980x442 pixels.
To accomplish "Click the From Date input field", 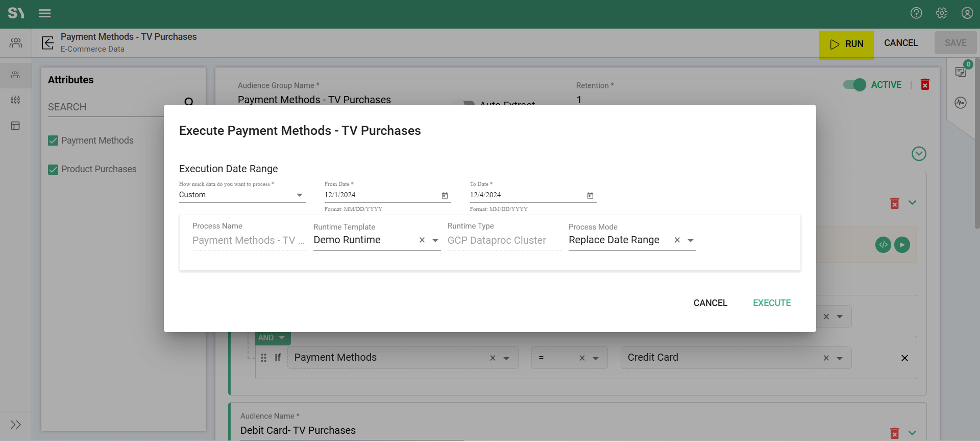I will [380, 195].
